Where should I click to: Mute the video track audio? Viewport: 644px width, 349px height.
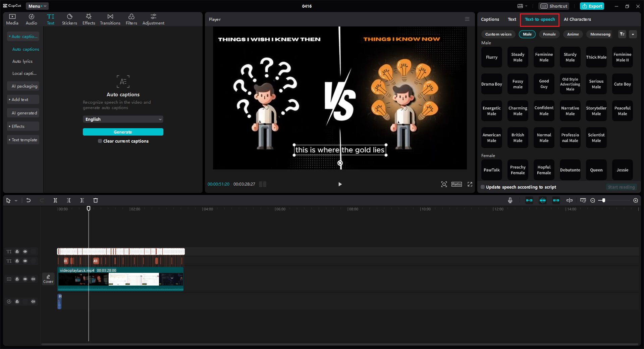click(x=33, y=279)
